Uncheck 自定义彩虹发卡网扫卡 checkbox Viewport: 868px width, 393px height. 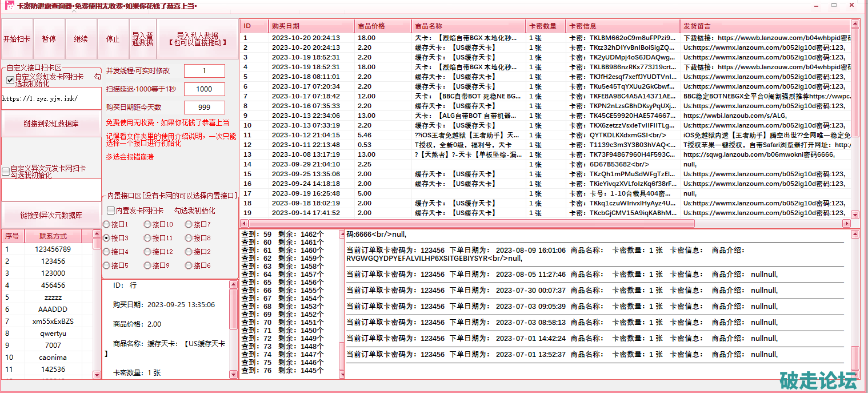tap(10, 80)
